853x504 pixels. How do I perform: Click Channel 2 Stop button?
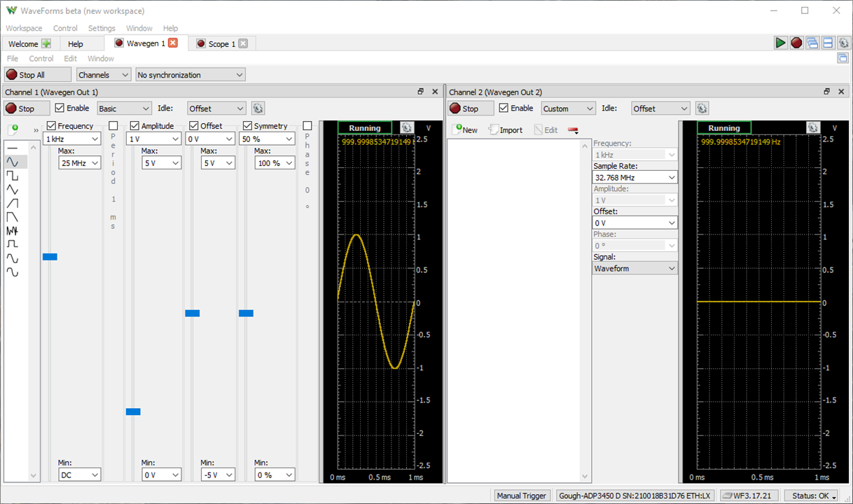pyautogui.click(x=471, y=108)
